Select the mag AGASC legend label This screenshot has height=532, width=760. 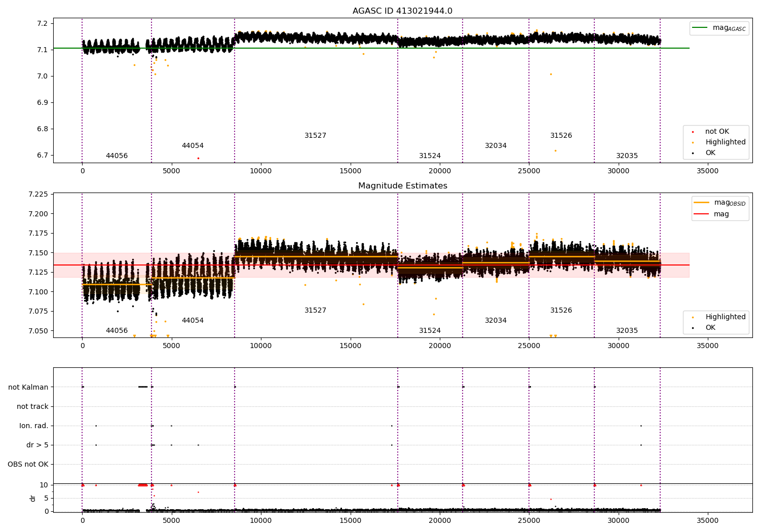pyautogui.click(x=729, y=28)
